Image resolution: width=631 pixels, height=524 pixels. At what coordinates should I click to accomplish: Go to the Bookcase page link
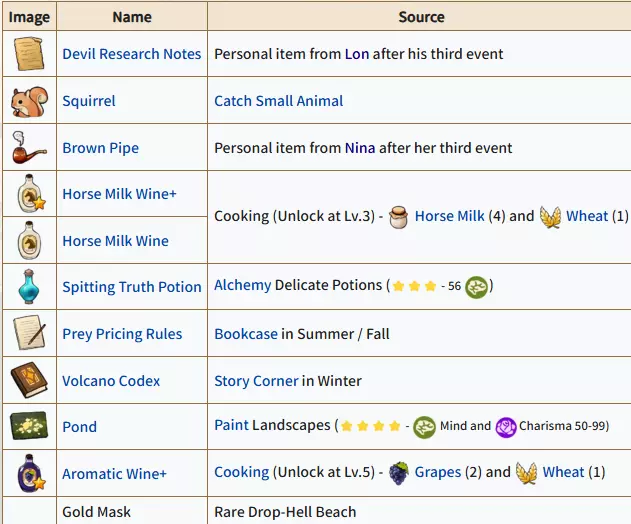(246, 334)
